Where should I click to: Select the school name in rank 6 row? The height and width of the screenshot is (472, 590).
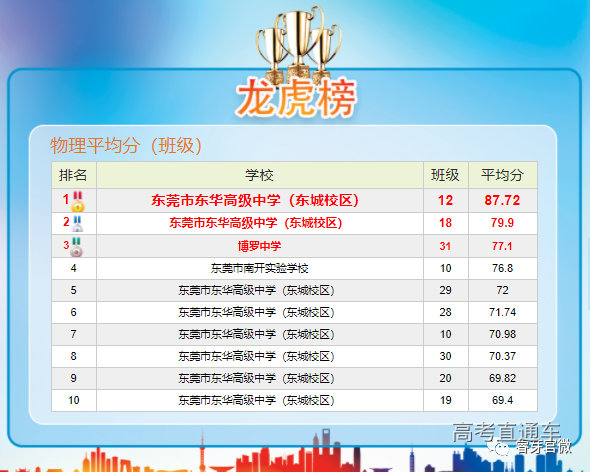(256, 312)
